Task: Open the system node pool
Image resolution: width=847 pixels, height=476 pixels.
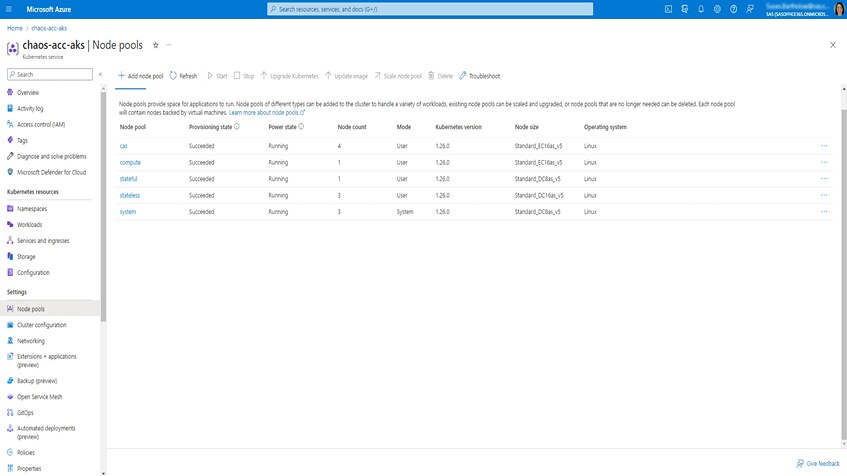Action: click(x=128, y=212)
